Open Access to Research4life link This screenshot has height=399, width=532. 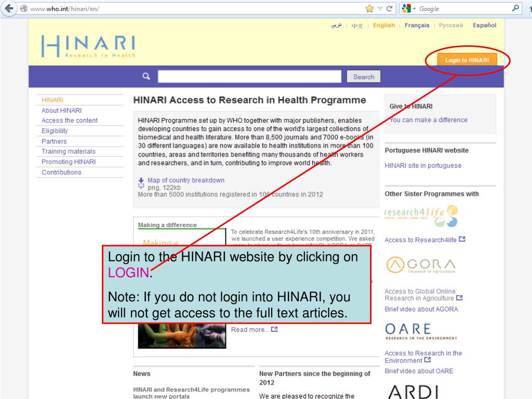tap(420, 240)
